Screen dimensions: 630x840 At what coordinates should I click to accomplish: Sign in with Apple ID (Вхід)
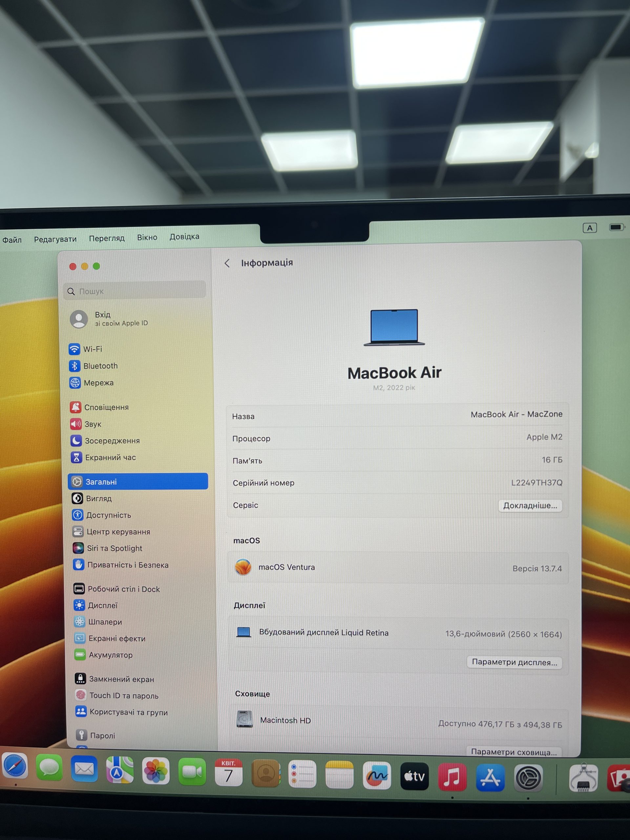[x=109, y=319]
